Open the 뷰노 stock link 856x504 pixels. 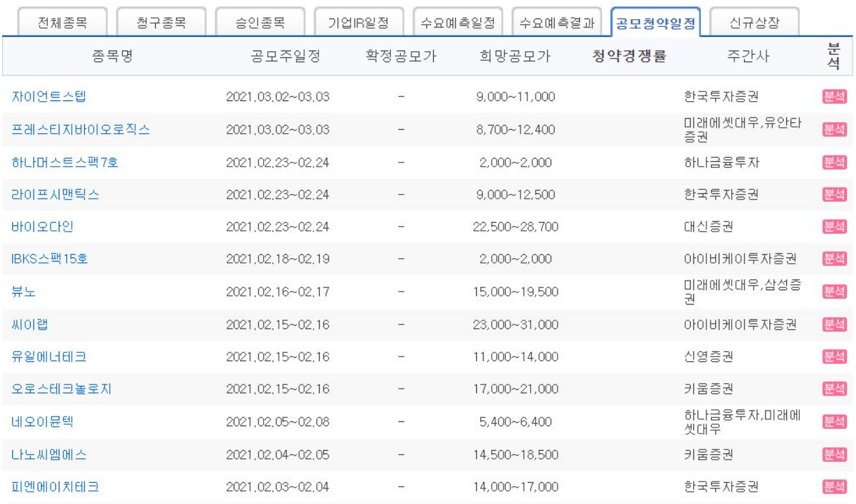[x=24, y=292]
